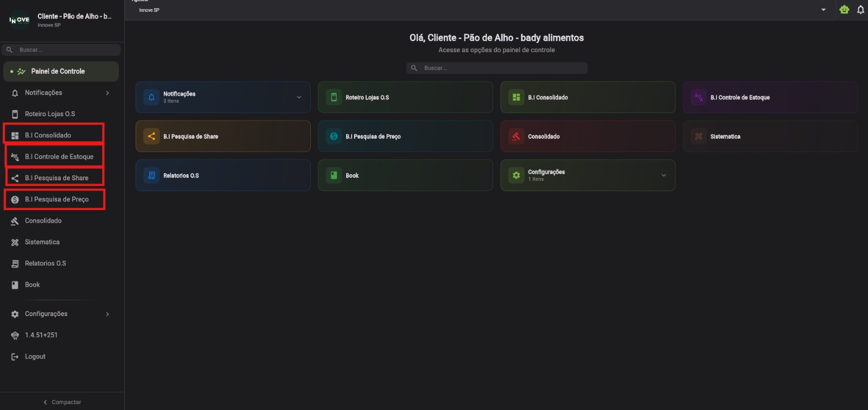Click the gavel icon for Consolidado in sidebar
This screenshot has width=868, height=410.
15,221
